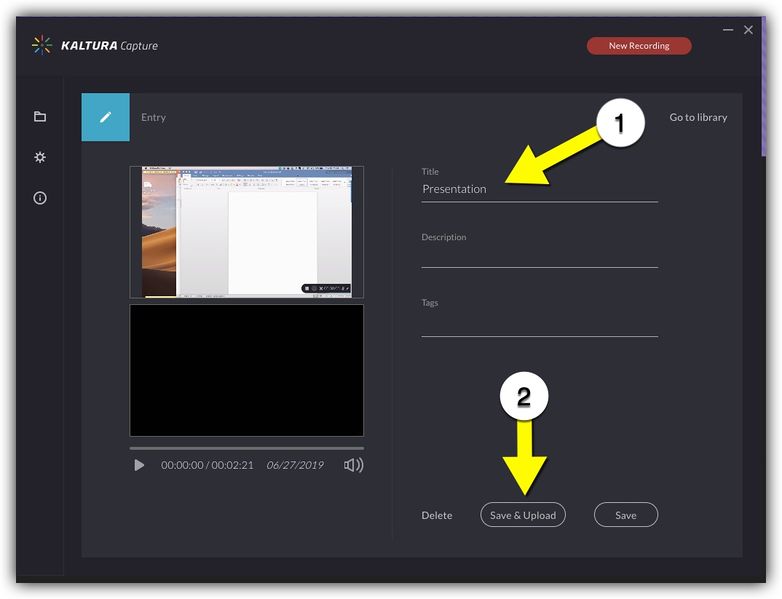
Task: Focus the Description input field
Action: [539, 256]
